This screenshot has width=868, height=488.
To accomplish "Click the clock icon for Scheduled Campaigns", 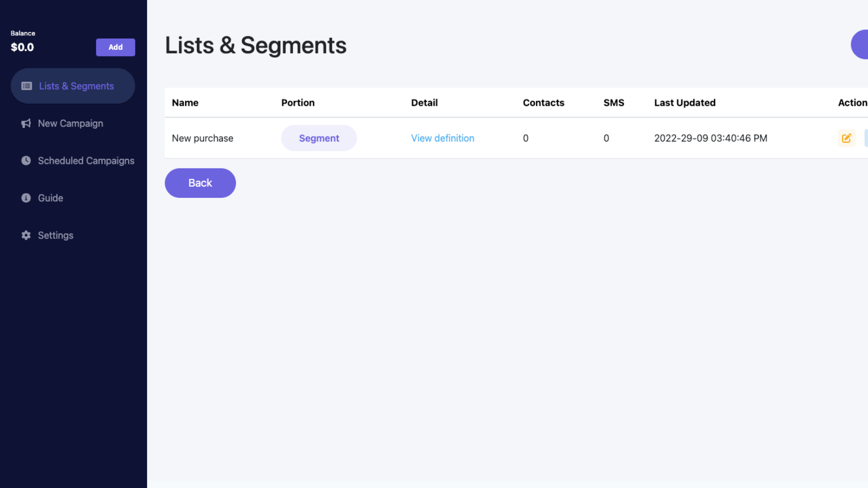I will [x=26, y=160].
